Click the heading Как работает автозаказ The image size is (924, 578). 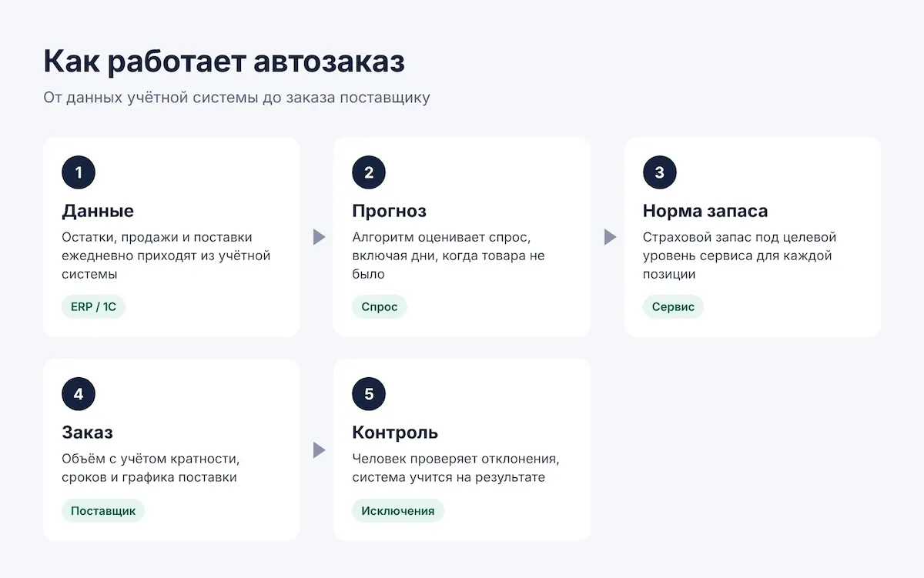click(x=224, y=62)
